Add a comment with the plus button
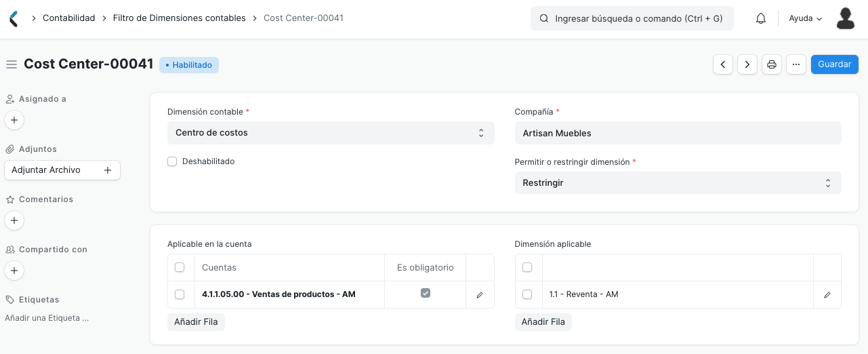Image resolution: width=868 pixels, height=354 pixels. pos(14,220)
